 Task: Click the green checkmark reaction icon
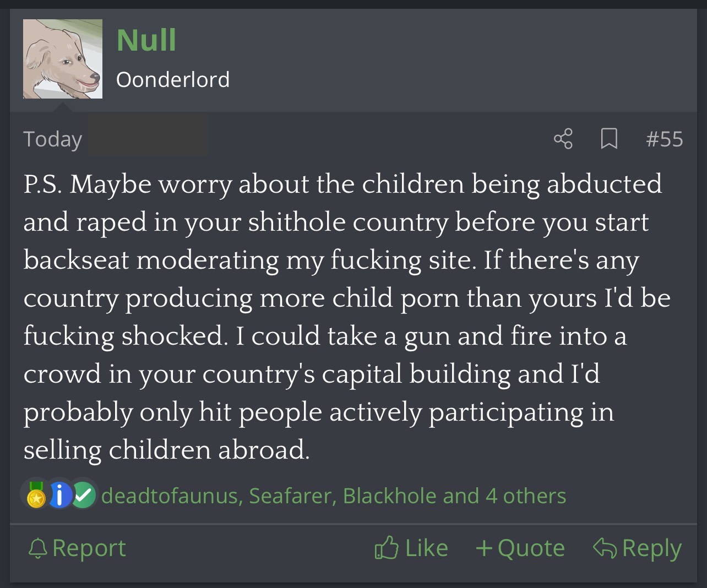click(83, 495)
